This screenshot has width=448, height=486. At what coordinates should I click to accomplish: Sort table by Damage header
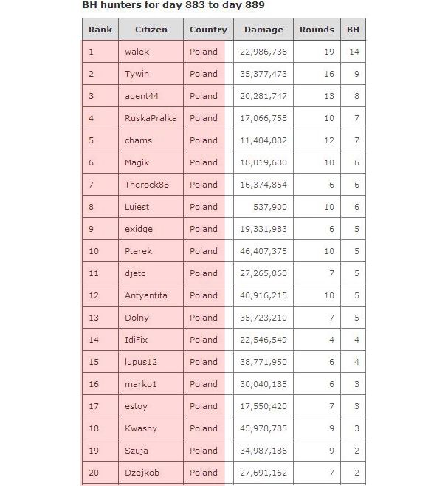pyautogui.click(x=263, y=30)
